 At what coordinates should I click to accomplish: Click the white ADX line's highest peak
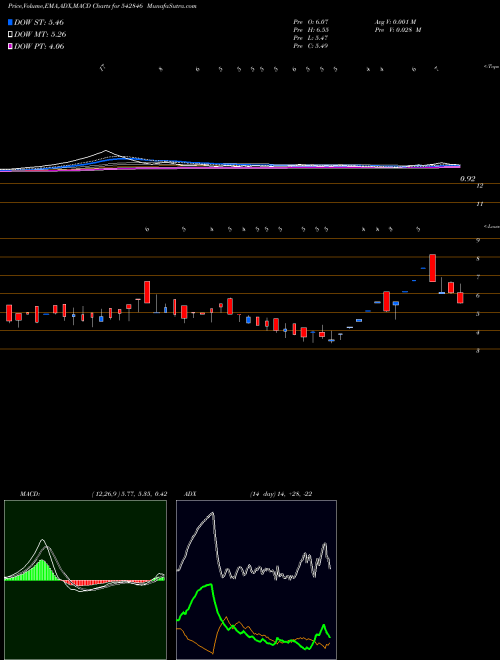click(x=213, y=513)
